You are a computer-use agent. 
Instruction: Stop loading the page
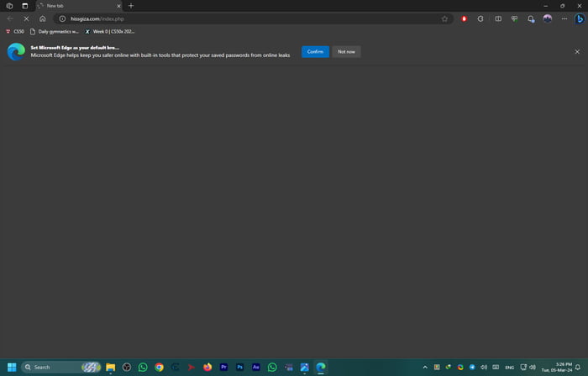coord(26,18)
